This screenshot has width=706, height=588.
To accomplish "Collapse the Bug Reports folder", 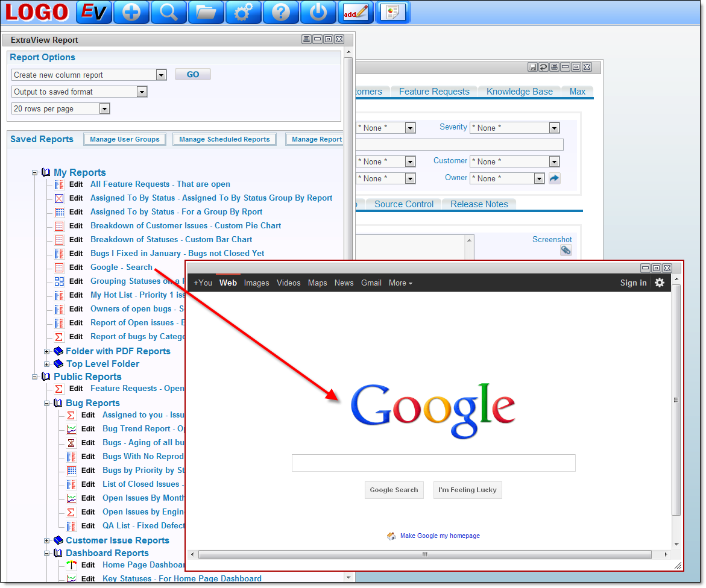I will (47, 403).
